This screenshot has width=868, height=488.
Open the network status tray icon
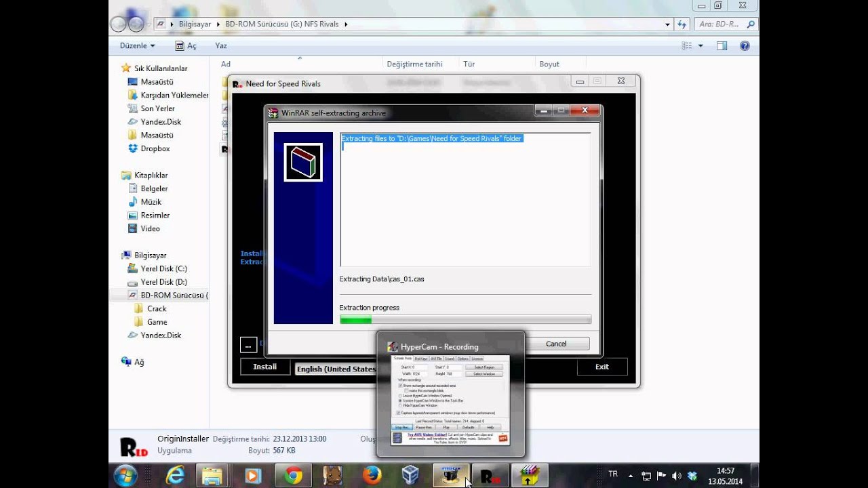pos(646,476)
